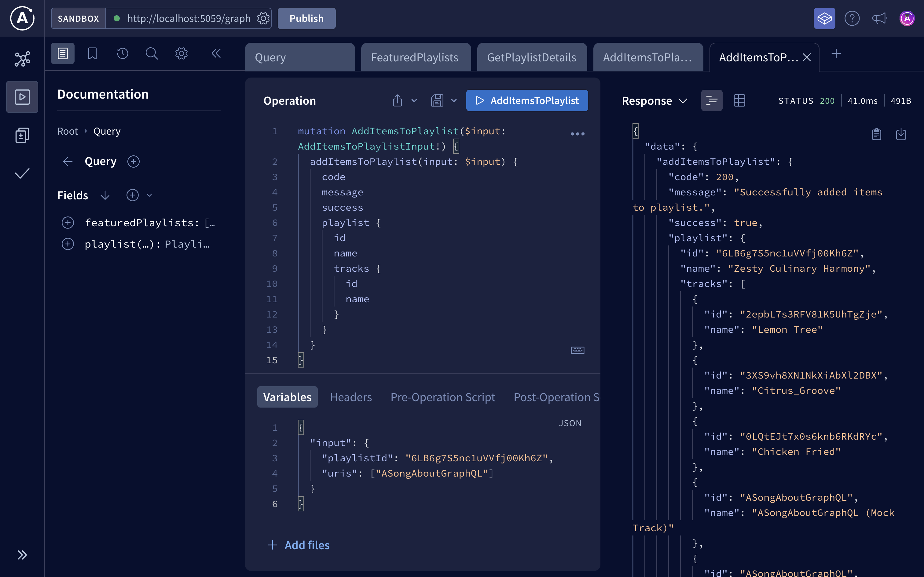Search documentation with the magnifier icon
Screen dimensions: 924x577
[x=152, y=53]
